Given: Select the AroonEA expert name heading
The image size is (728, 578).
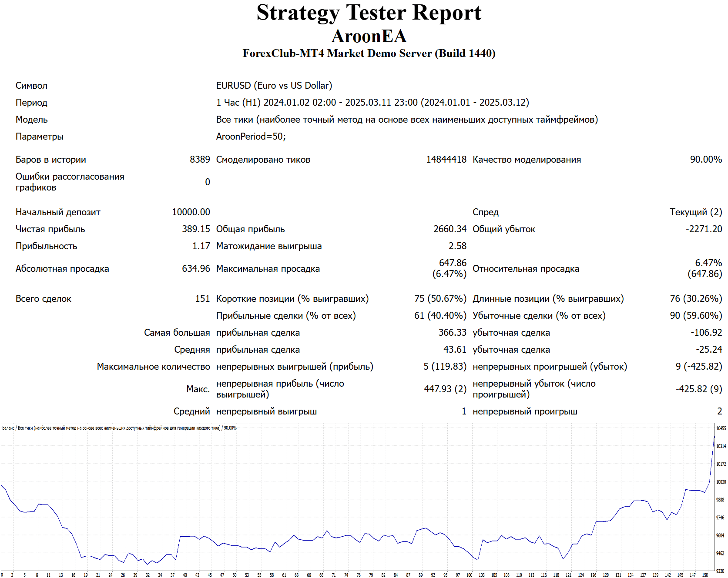Looking at the screenshot, I should (x=369, y=36).
